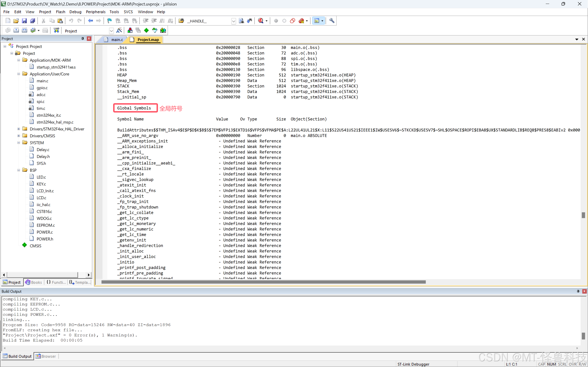
Task: Switch to the Browser tab at bottom
Action: coord(46,356)
